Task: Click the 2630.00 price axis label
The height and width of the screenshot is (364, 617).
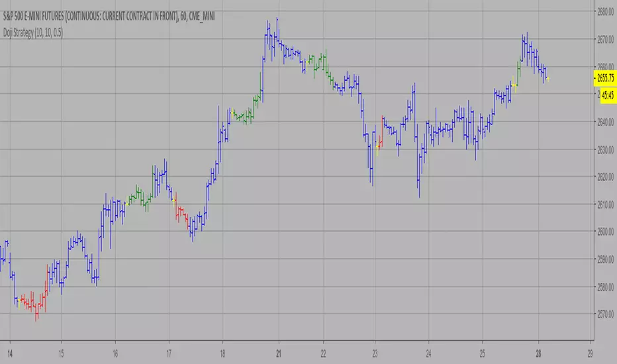Action: click(x=606, y=150)
